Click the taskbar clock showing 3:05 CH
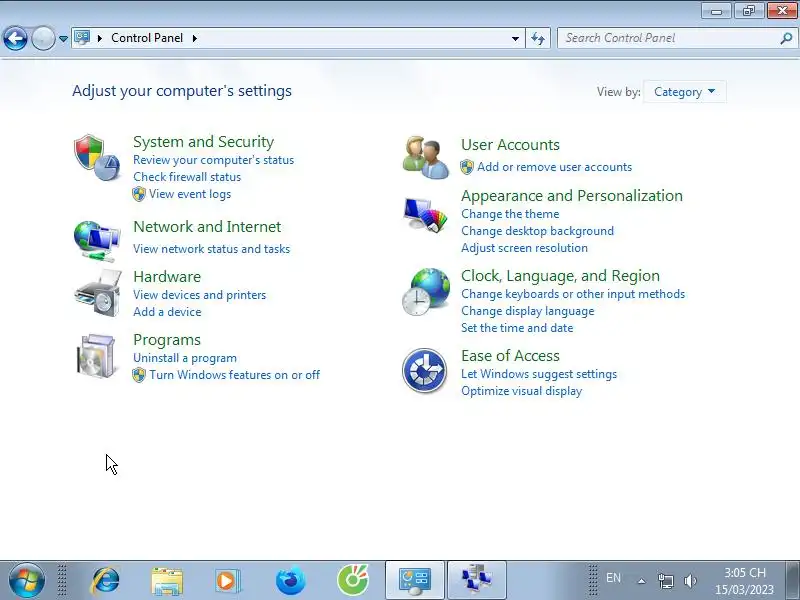 point(744,581)
